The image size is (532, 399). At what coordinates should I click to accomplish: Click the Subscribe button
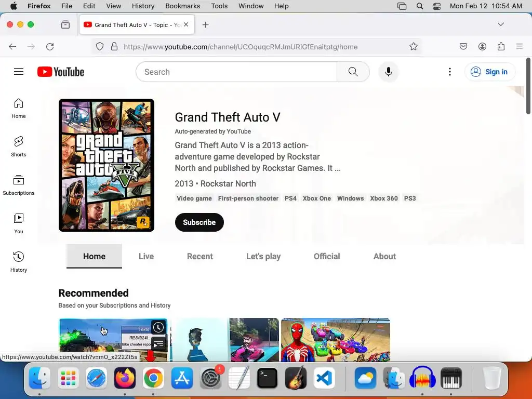pos(199,222)
